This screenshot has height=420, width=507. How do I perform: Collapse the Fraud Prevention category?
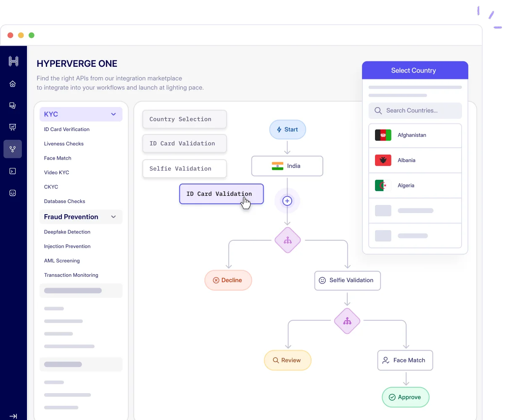coord(113,217)
